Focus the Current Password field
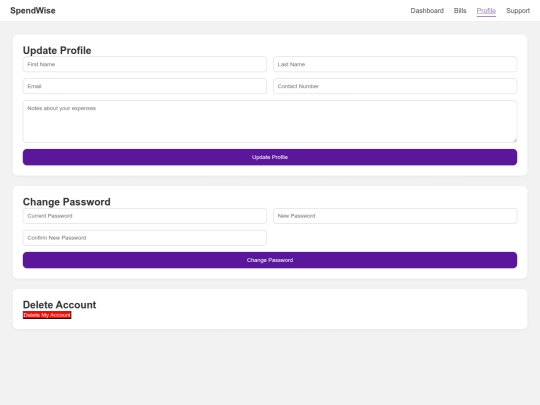 pos(145,216)
